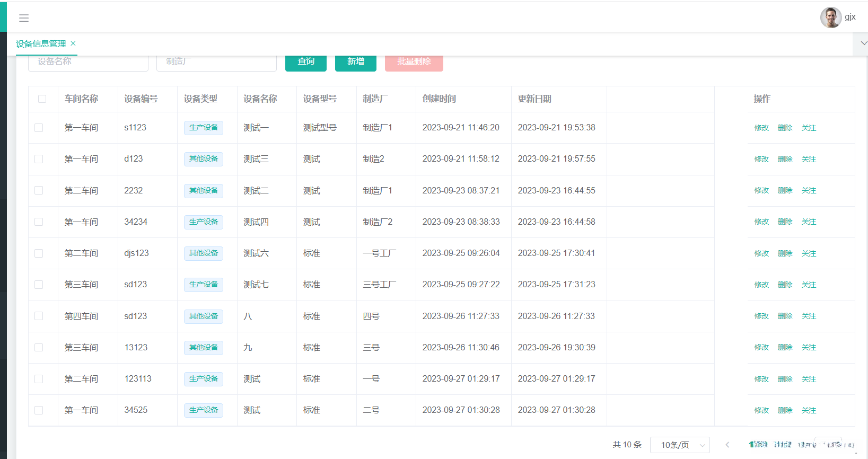Viewport: 868px width, 459px height.
Task: Click into the 制造厂 filter field
Action: tap(216, 61)
